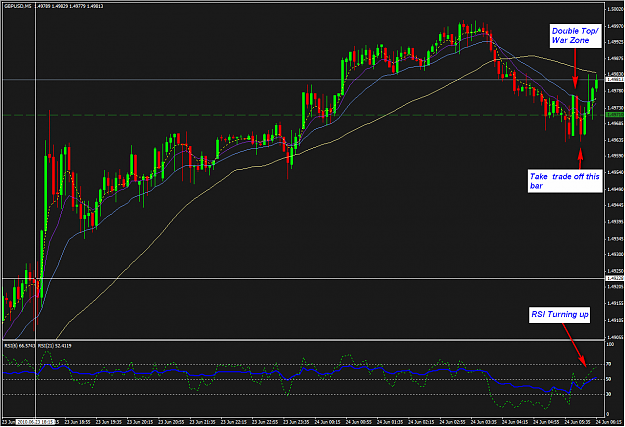Click the crosshair date label 2010.06.23 18:15
Viewport: 625px width, 427px height.
(35, 422)
